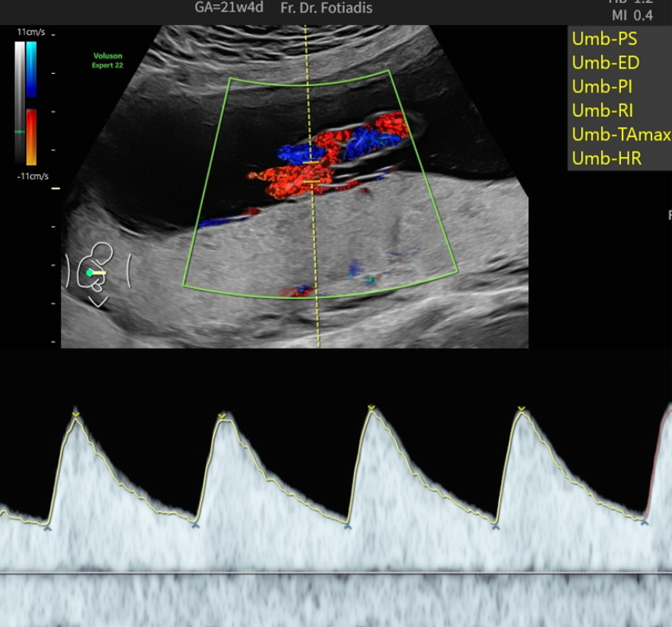
Task: Click the grayscale map bar
Action: tap(19, 104)
